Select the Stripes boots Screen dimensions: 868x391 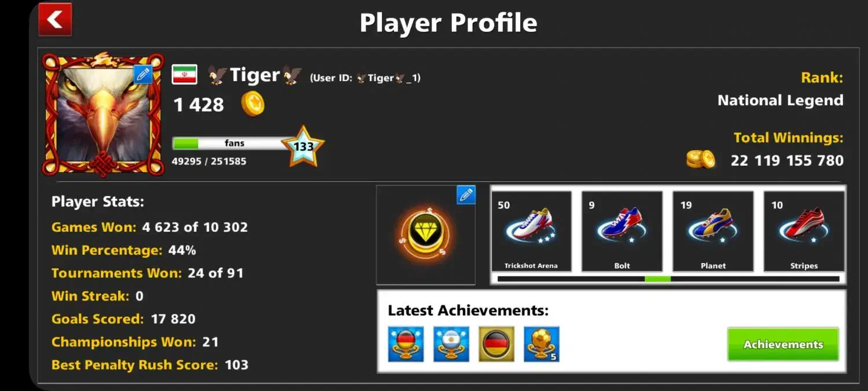804,231
